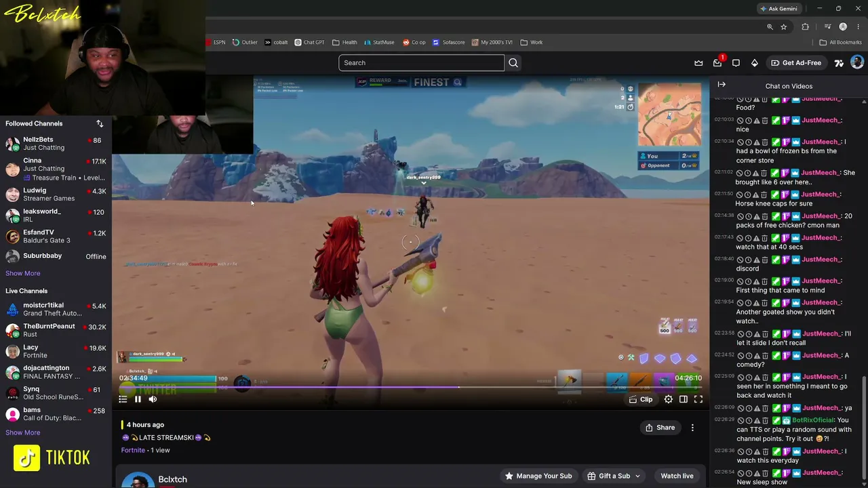Jump to chat timestamp 02:26:54
868x488 pixels.
click(x=724, y=472)
